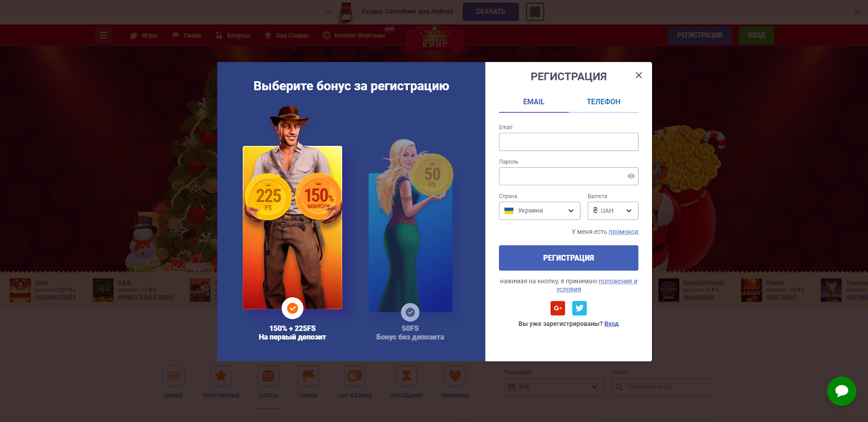868x422 pixels.
Task: Click the blue РЕГИСТРАЦИЯ submit button
Action: click(x=569, y=258)
